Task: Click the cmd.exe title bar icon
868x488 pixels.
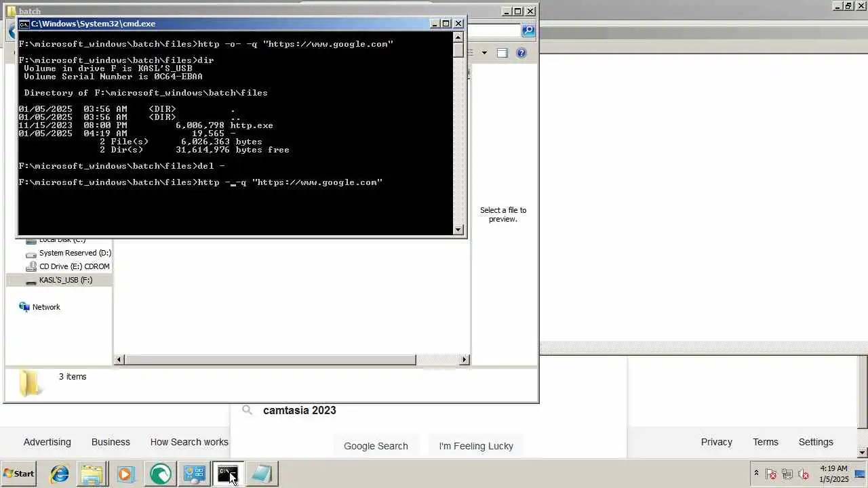Action: (x=24, y=24)
